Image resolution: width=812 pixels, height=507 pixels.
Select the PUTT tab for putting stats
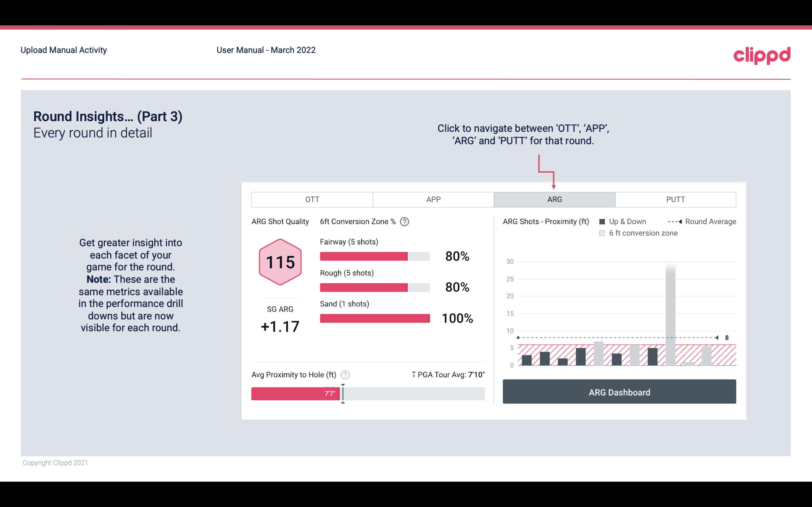675,199
